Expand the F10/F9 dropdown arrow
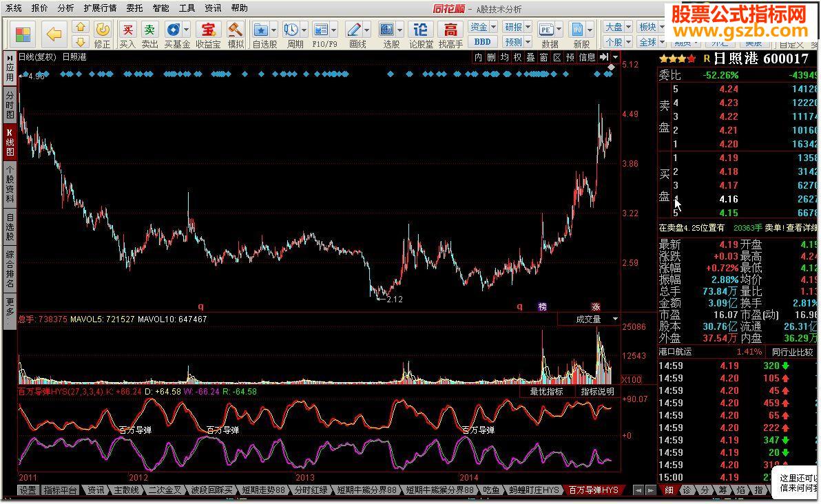The width and height of the screenshot is (821, 504). [333, 30]
